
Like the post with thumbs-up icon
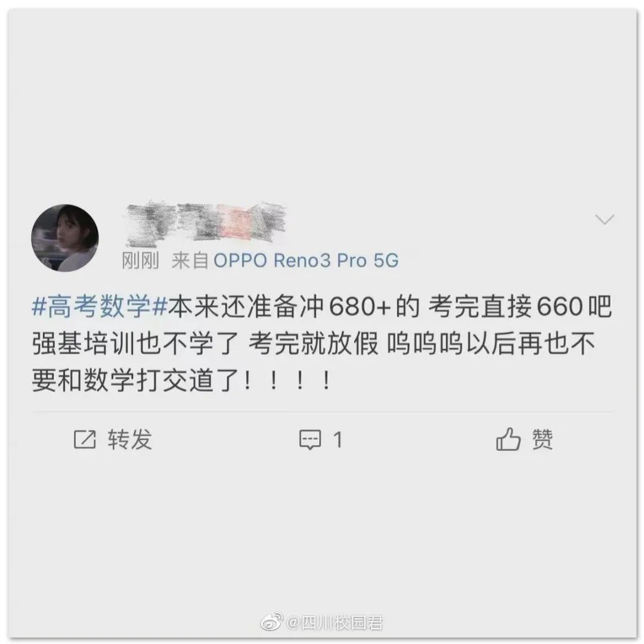(509, 439)
